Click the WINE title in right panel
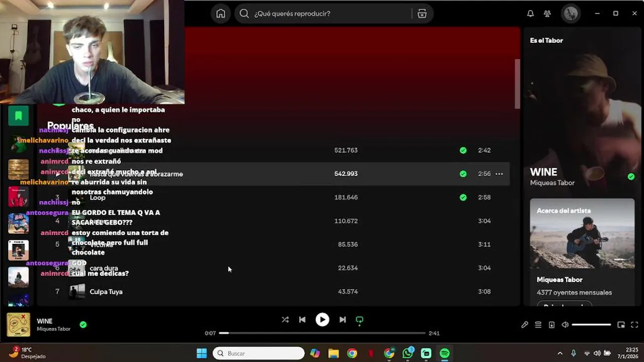This screenshot has height=362, width=644. (x=543, y=172)
